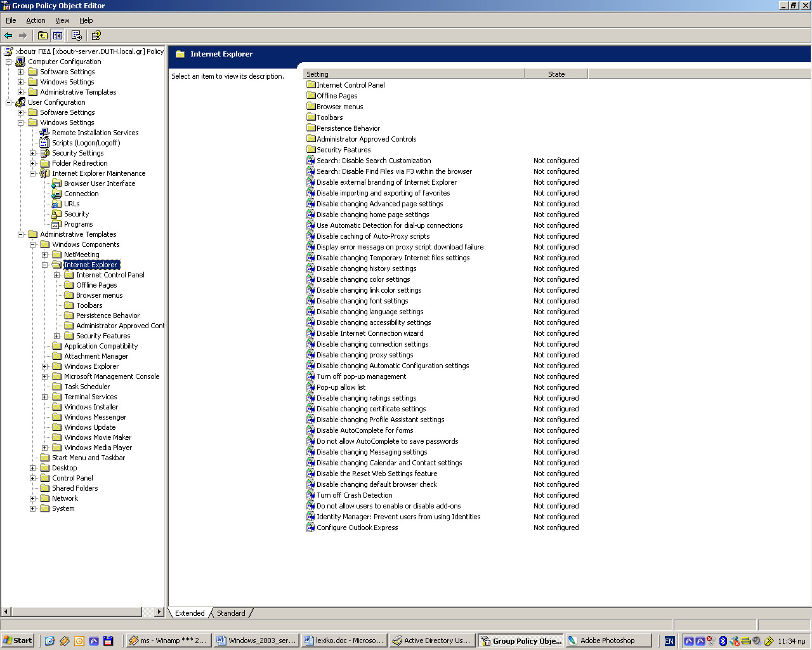This screenshot has height=650, width=812.
Task: Expand the Security Features tree node
Action: click(x=57, y=336)
